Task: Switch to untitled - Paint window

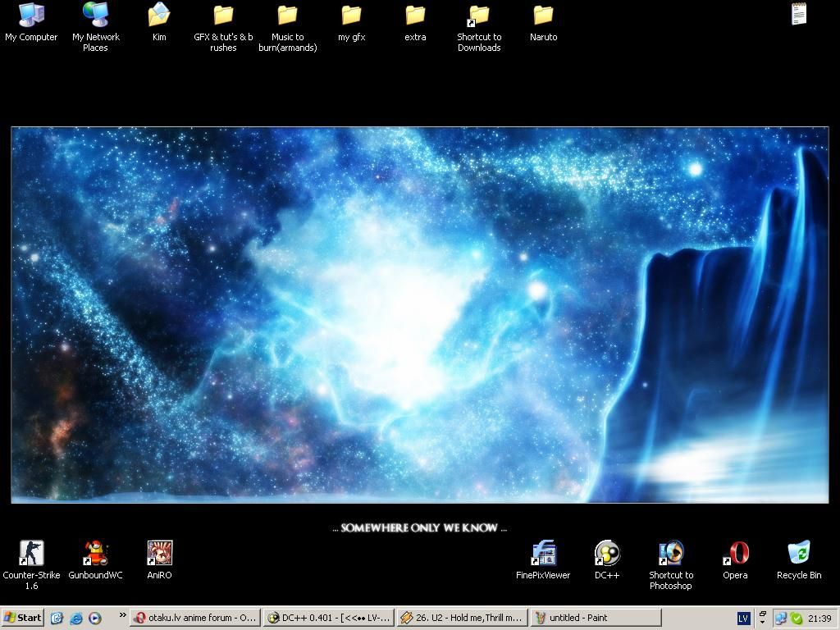Action: (596, 618)
